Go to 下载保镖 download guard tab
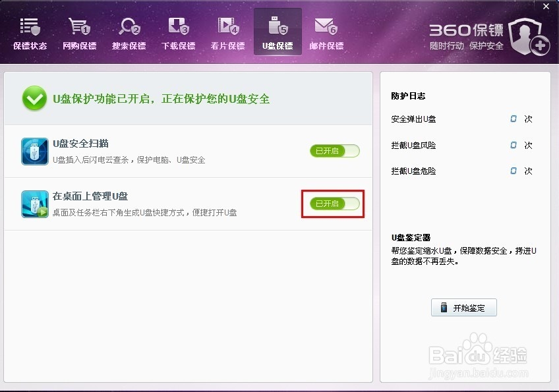The image size is (559, 392). (x=178, y=34)
